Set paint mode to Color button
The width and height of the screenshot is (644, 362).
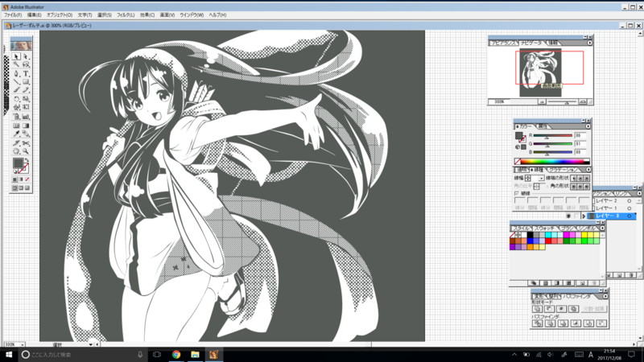click(x=14, y=179)
